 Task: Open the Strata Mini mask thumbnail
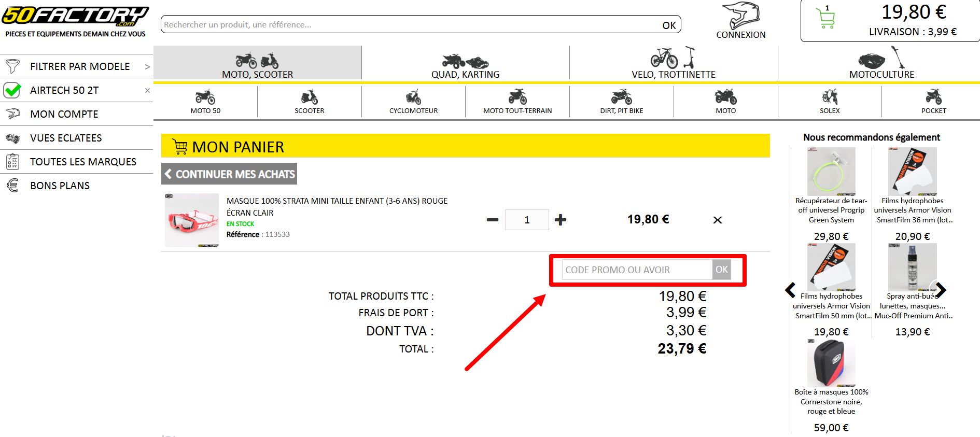[192, 220]
